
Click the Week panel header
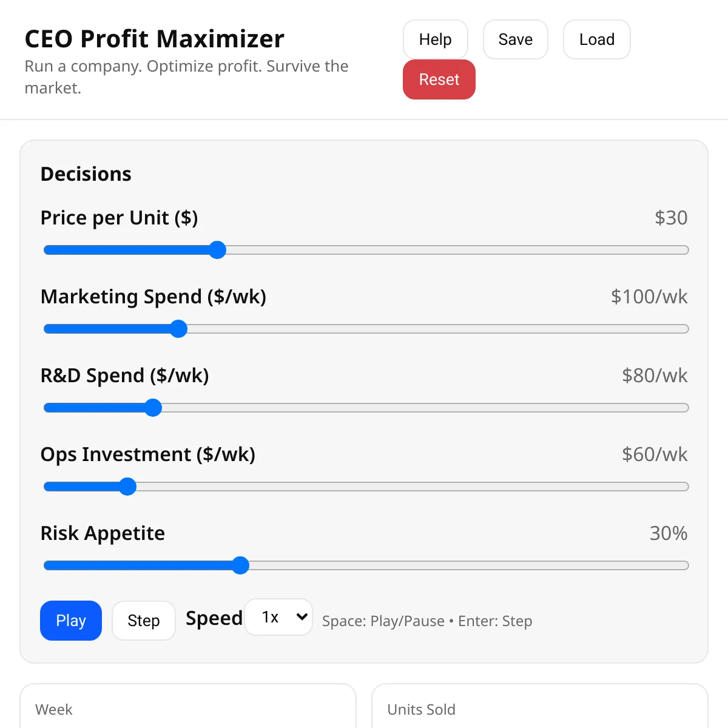(53, 709)
